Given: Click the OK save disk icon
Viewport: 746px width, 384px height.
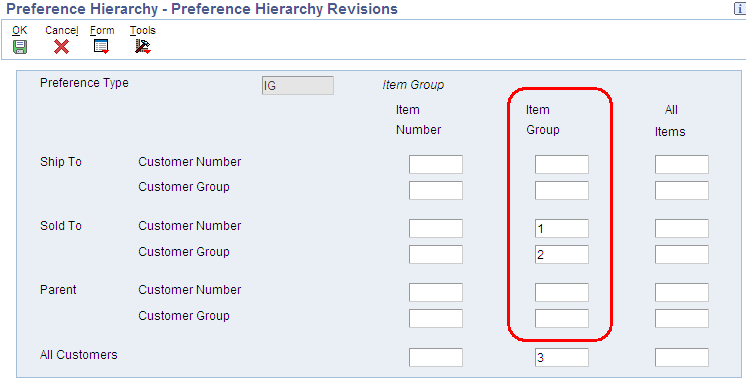Looking at the screenshot, I should tap(20, 47).
